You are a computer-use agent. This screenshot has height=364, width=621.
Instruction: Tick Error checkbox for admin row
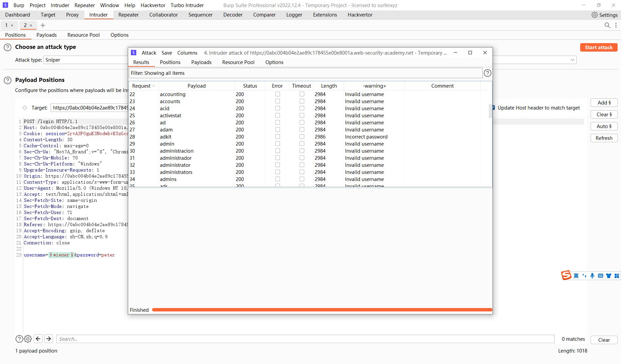click(278, 144)
